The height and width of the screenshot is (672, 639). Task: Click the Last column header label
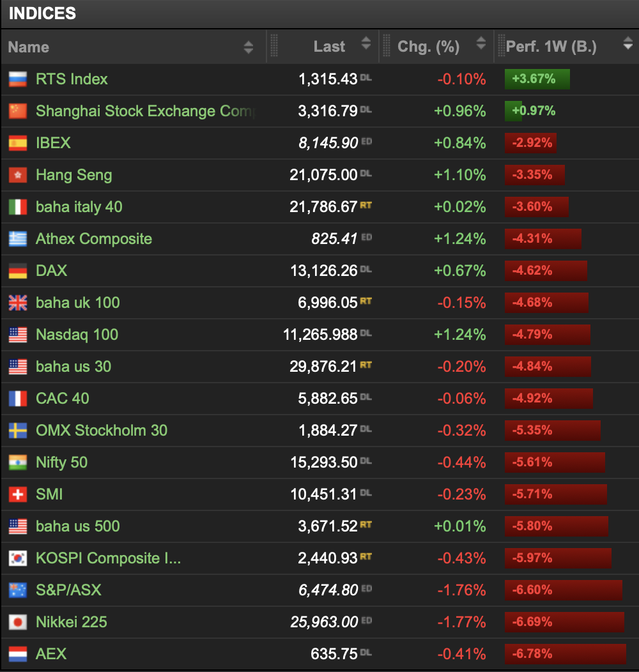click(x=329, y=46)
